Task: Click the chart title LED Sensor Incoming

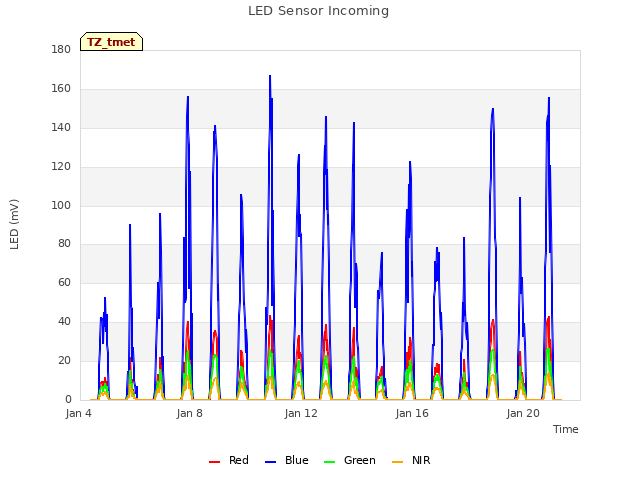Action: tap(318, 11)
